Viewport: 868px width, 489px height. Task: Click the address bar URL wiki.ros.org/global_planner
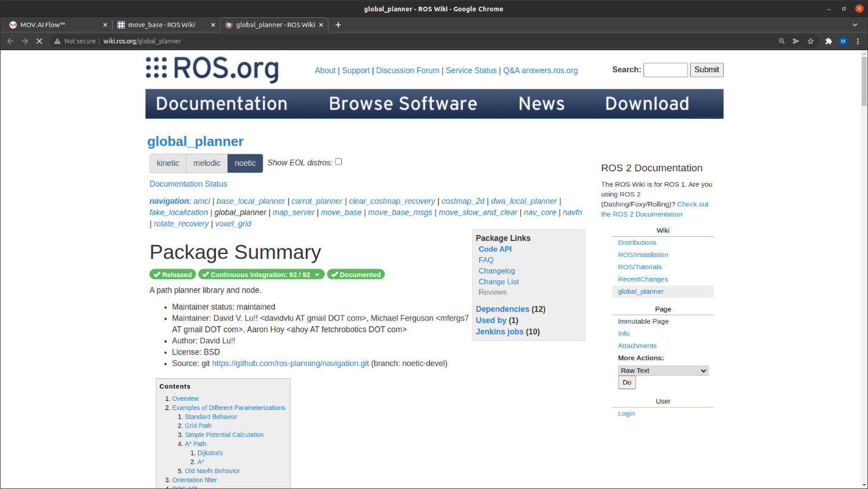(x=142, y=41)
